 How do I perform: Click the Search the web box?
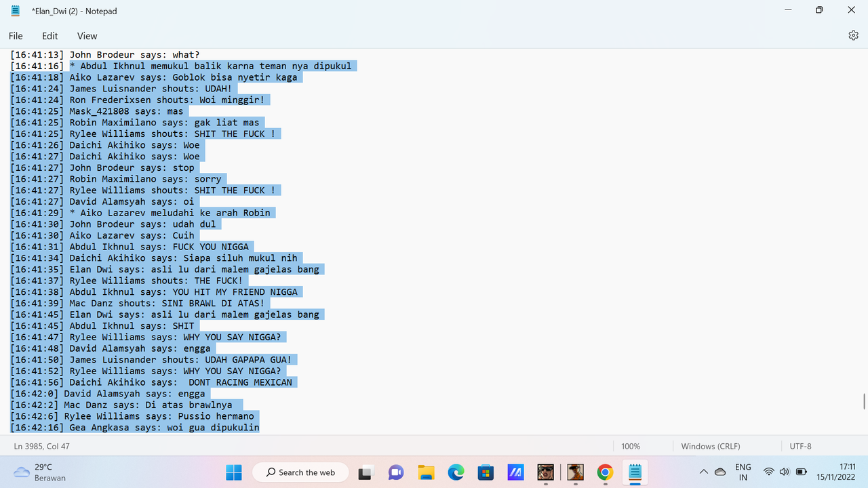point(300,472)
